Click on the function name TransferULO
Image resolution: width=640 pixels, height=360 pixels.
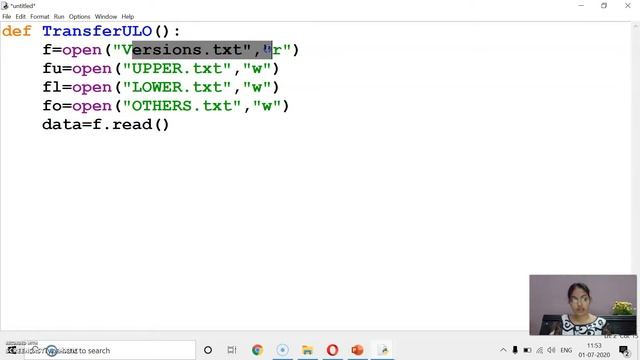(x=97, y=31)
